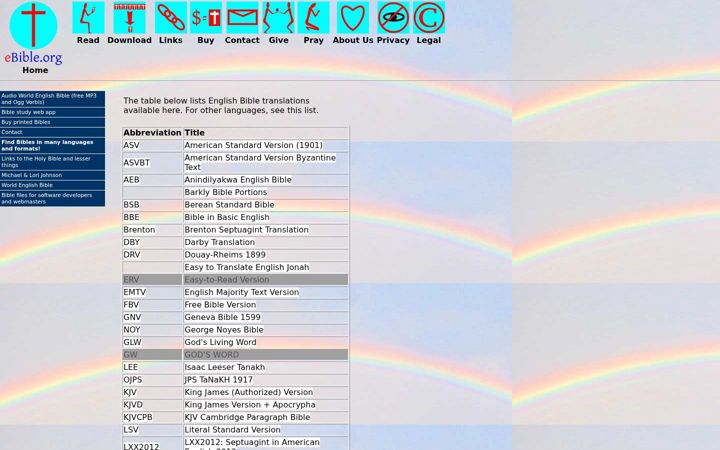This screenshot has height=450, width=720.
Task: Open Easy to Translate English Jonah
Action: [x=247, y=267]
